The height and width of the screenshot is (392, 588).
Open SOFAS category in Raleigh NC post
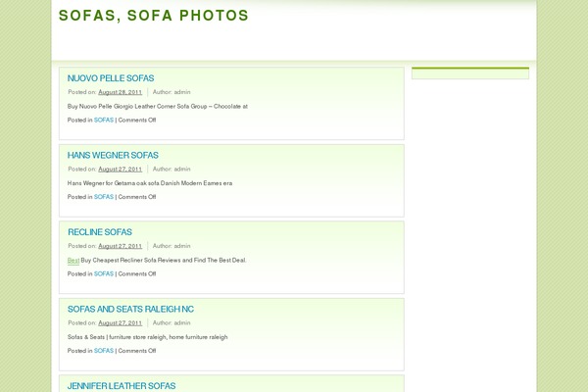[104, 351]
